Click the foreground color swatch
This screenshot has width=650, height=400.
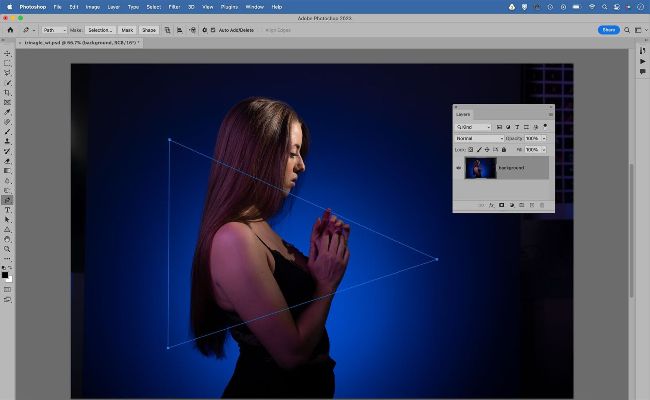tap(6, 273)
